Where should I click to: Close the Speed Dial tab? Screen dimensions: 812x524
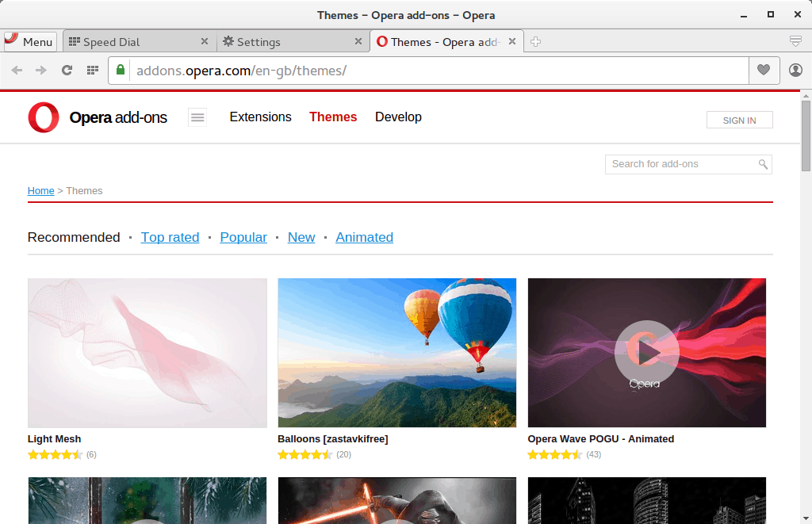(x=205, y=41)
